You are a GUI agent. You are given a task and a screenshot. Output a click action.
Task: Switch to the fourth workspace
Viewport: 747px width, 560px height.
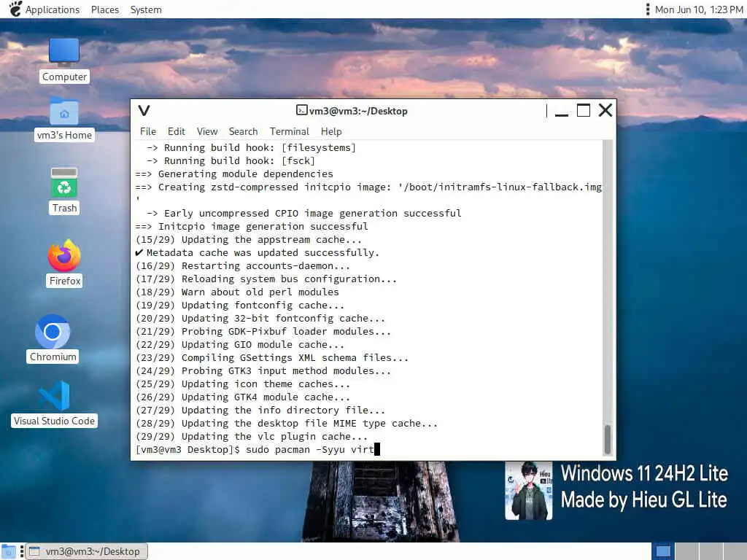click(735, 551)
